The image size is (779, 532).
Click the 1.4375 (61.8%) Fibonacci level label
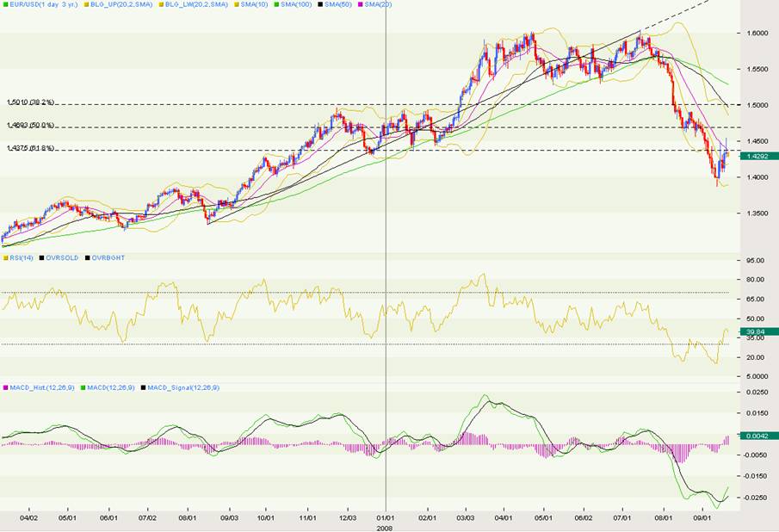[31, 148]
